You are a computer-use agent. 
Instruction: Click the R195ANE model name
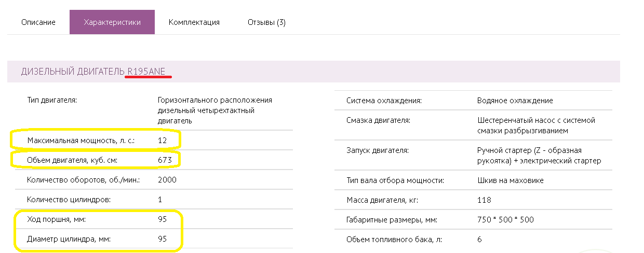coord(146,72)
